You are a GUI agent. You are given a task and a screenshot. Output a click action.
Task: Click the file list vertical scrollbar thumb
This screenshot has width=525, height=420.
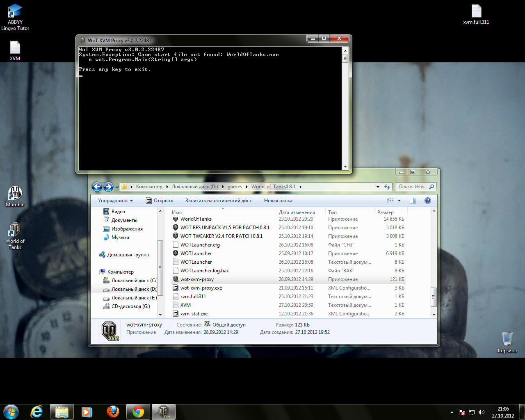(x=434, y=297)
